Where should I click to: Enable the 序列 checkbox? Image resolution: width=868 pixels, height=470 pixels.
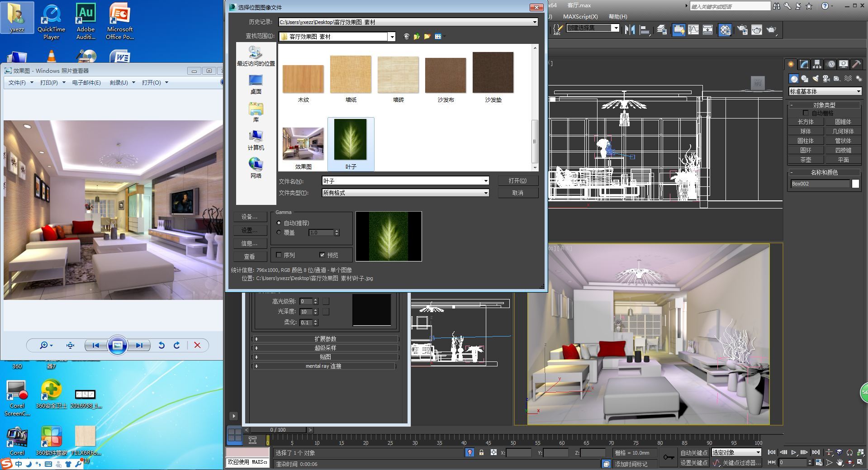coord(279,255)
